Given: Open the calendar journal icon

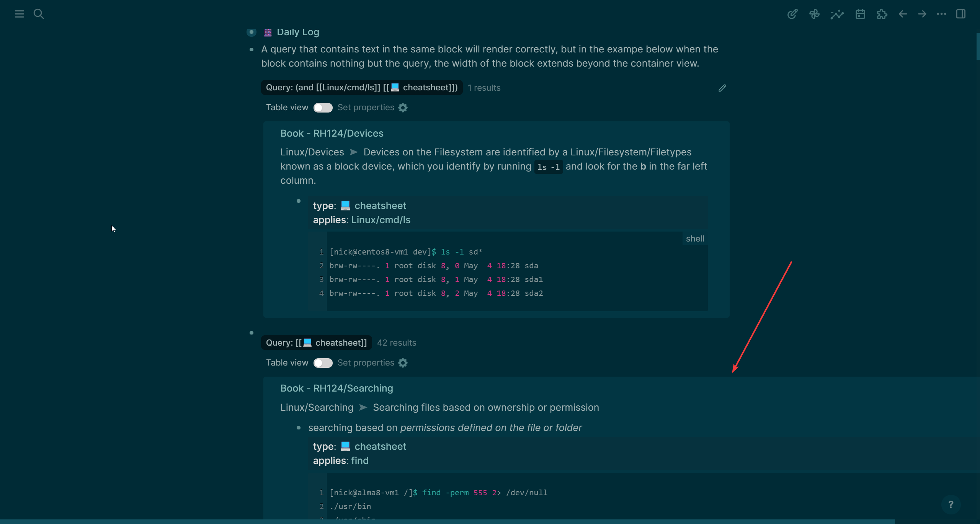Looking at the screenshot, I should [860, 14].
